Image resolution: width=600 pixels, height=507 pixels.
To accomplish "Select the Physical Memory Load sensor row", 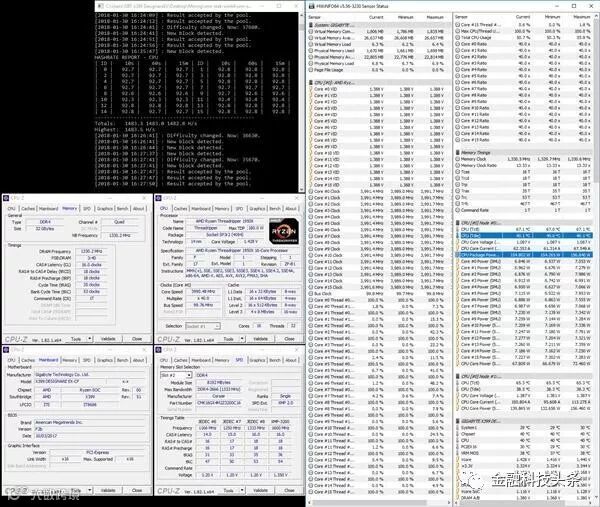I will [x=378, y=64].
